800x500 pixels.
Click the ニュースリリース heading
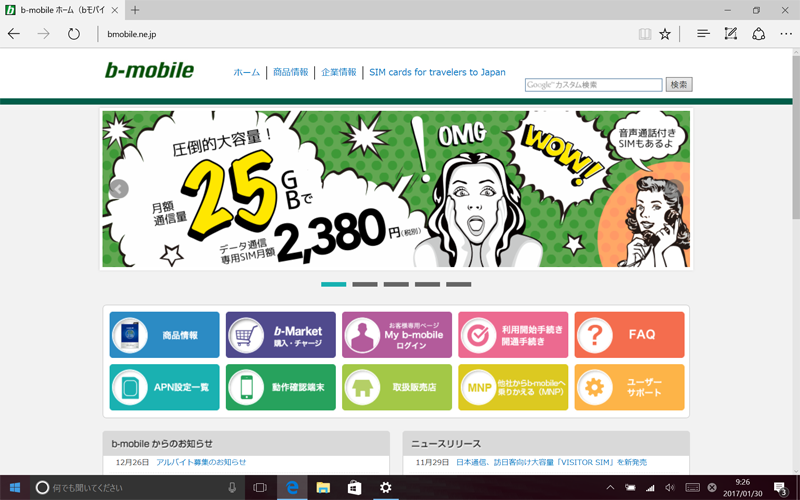pyautogui.click(x=446, y=444)
